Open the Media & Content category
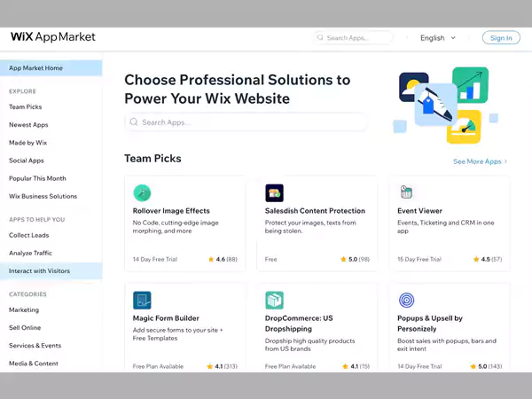 point(34,364)
